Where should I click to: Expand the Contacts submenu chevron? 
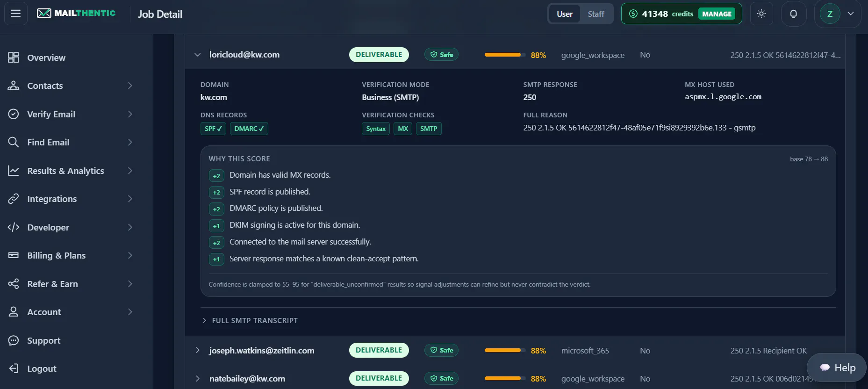[x=130, y=86]
